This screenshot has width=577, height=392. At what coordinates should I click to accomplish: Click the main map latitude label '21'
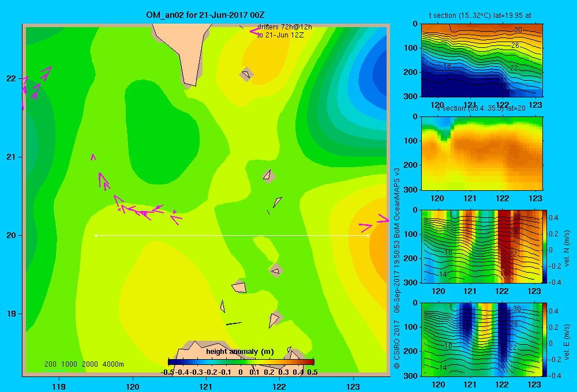click(x=11, y=157)
